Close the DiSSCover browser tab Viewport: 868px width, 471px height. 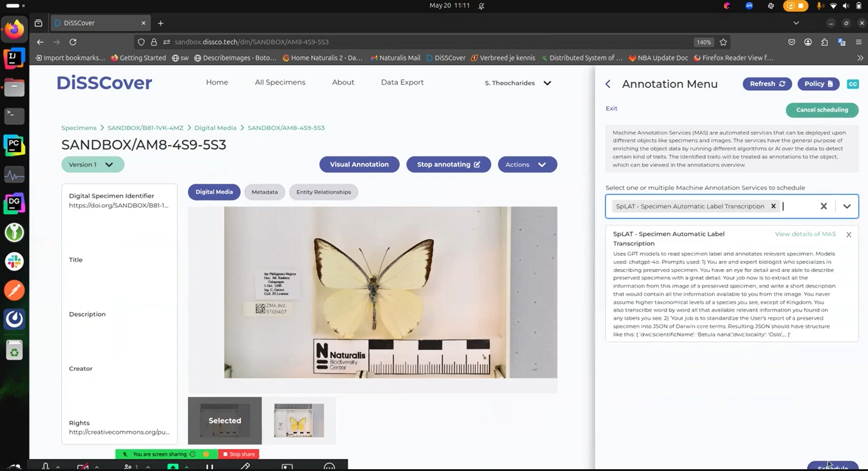coord(143,23)
